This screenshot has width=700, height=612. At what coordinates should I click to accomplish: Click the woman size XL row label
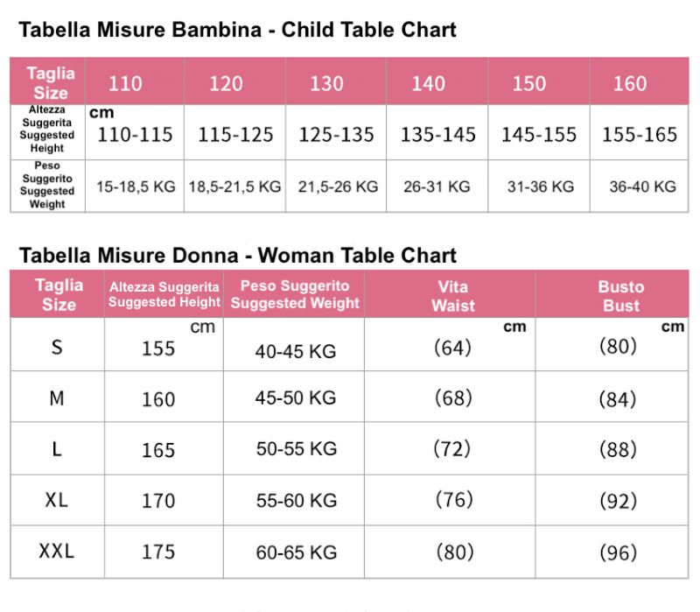57,500
